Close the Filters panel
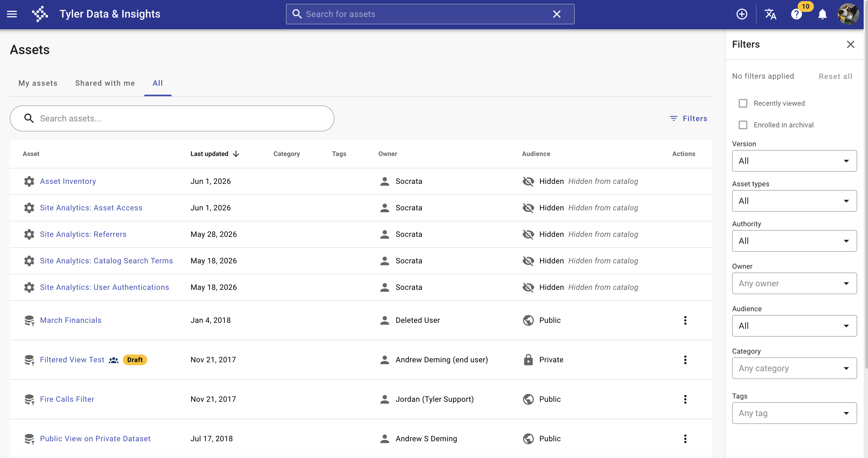The height and width of the screenshot is (458, 868). pyautogui.click(x=850, y=44)
